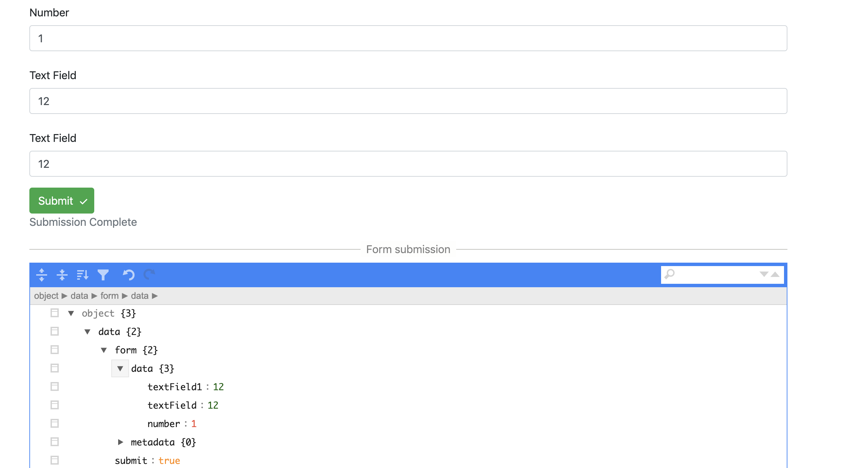The height and width of the screenshot is (468, 868).
Task: Check the checkbox next to textField1 row
Action: pos(54,386)
